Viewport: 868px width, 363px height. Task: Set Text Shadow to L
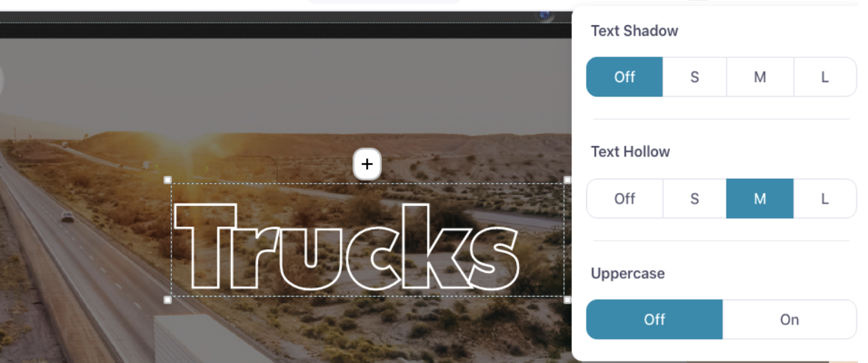(825, 77)
